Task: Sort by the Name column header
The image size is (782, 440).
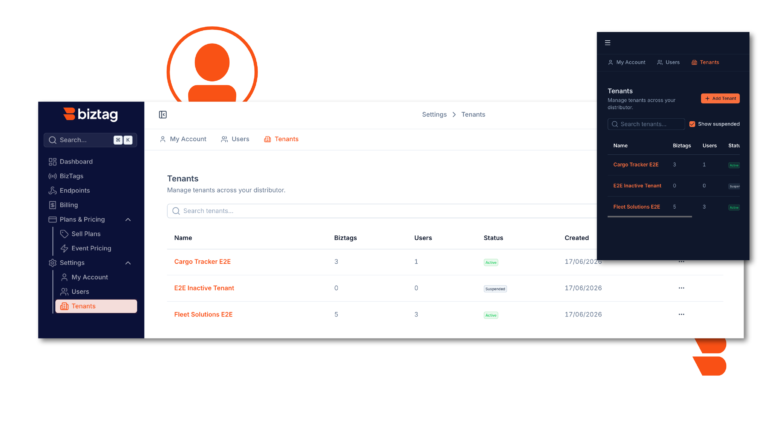Action: pyautogui.click(x=183, y=238)
